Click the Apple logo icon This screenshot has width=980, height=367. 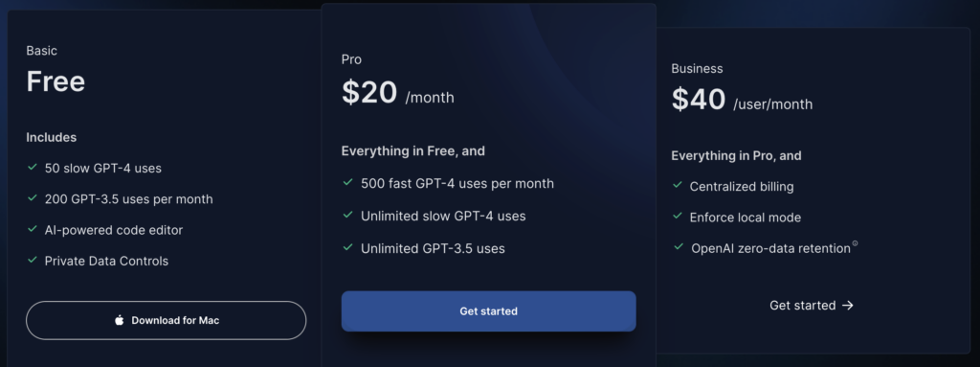(120, 320)
